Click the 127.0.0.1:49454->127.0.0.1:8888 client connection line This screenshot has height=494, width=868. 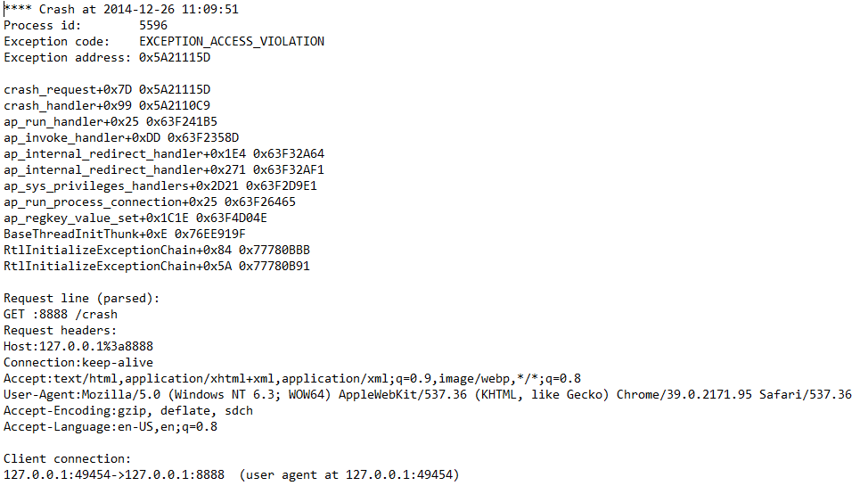(114, 475)
